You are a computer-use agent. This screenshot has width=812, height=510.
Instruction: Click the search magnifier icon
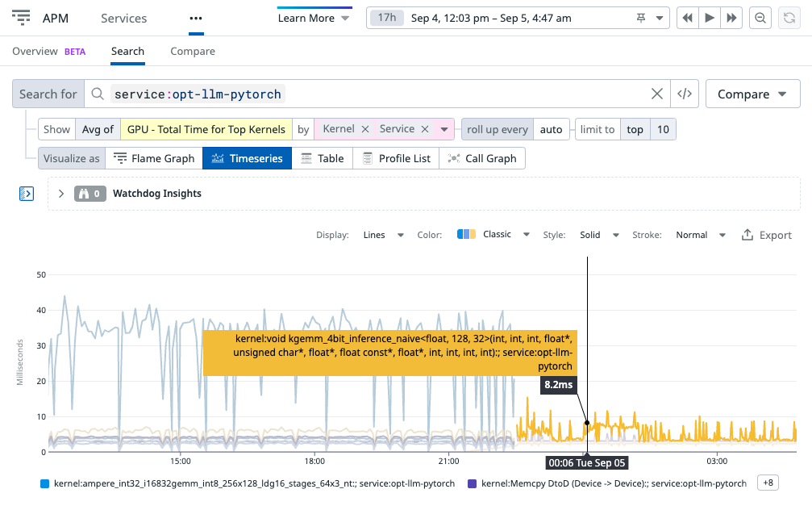pos(98,94)
